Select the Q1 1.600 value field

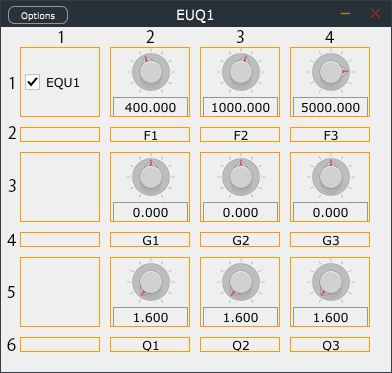[150, 317]
